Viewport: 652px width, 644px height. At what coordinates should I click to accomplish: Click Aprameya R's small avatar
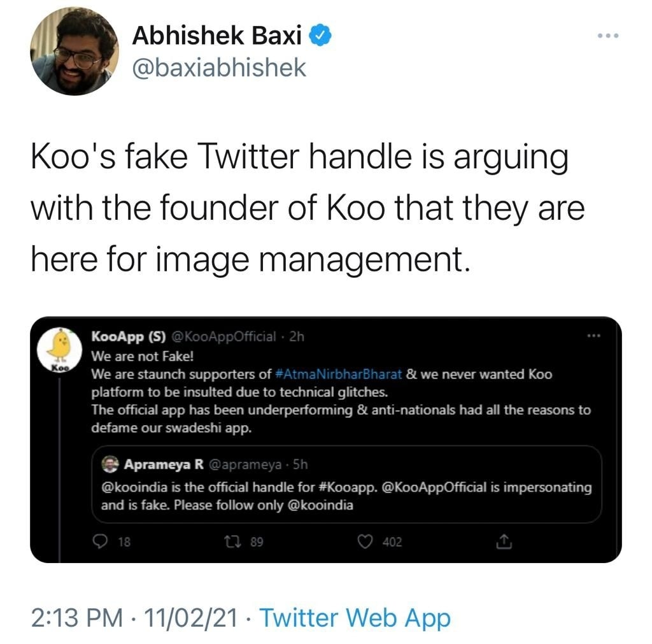(110, 464)
